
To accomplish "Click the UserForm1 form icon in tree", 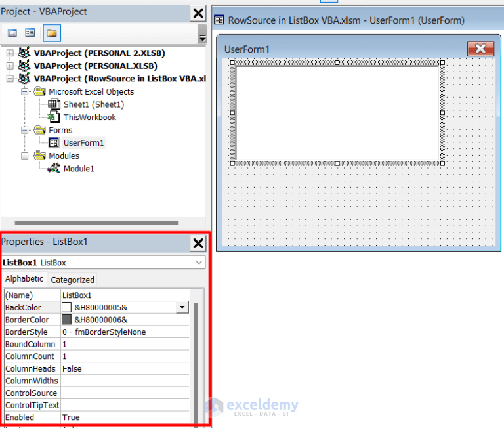I will click(x=54, y=142).
